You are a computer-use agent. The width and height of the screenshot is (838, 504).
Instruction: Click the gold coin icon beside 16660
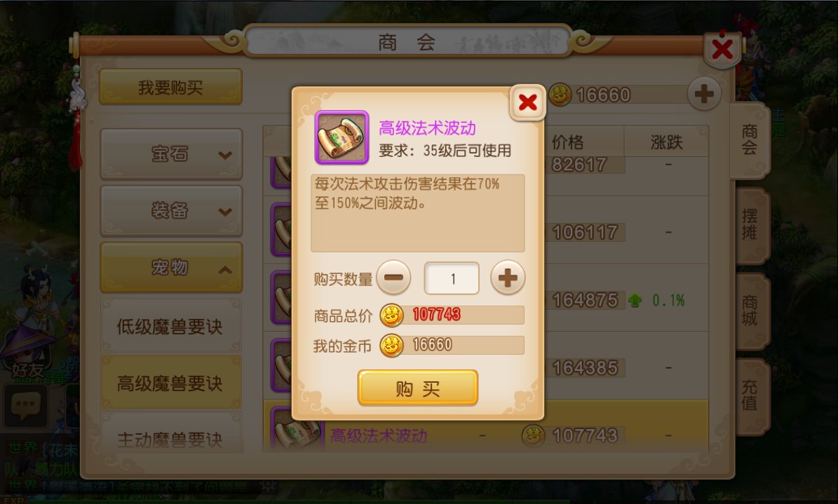(560, 95)
